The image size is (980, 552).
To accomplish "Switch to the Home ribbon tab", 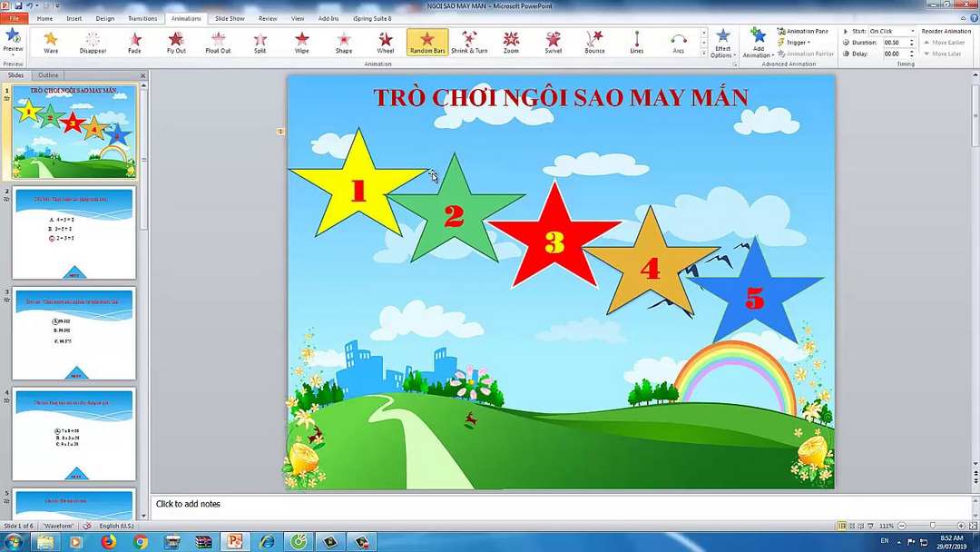I will pyautogui.click(x=44, y=18).
